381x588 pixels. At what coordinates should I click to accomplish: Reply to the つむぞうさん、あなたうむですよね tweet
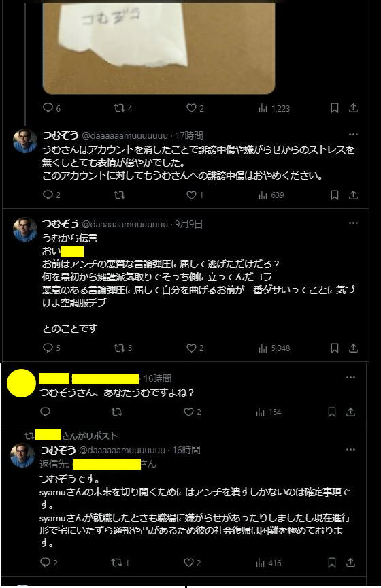(45, 412)
